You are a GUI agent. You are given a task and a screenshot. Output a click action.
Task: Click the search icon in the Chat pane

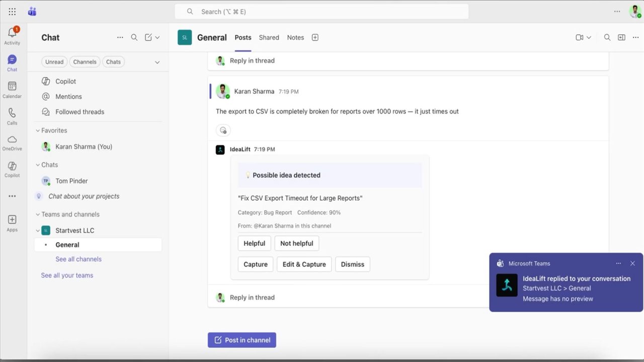tap(134, 37)
